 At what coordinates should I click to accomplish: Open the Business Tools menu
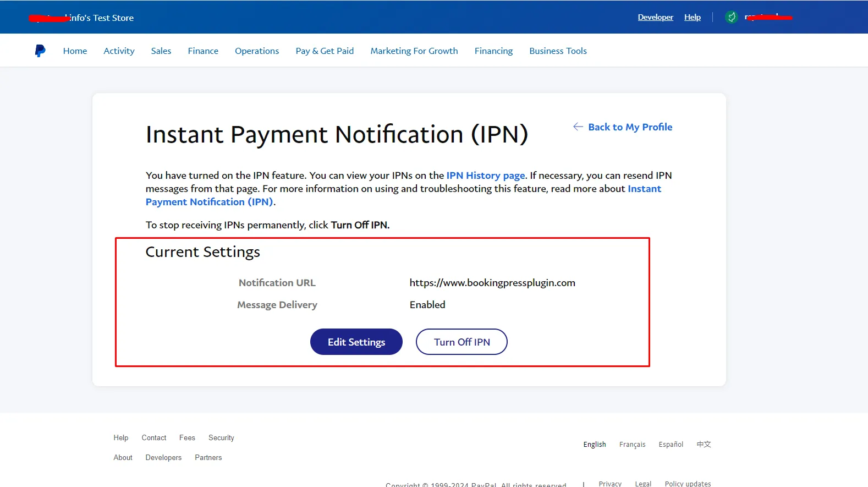[558, 51]
